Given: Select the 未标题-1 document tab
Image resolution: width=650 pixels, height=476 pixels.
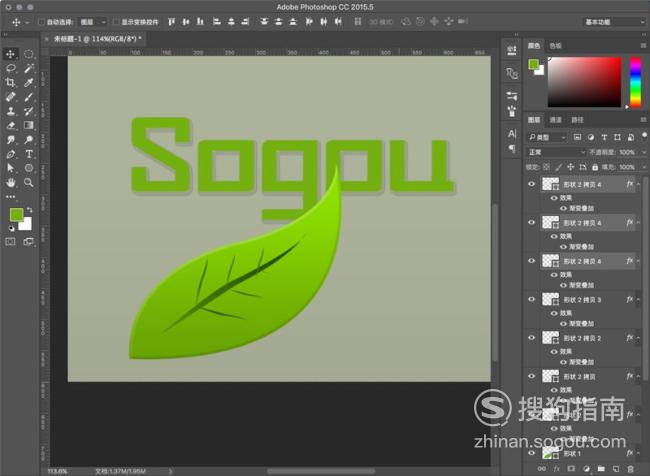Looking at the screenshot, I should click(97, 39).
